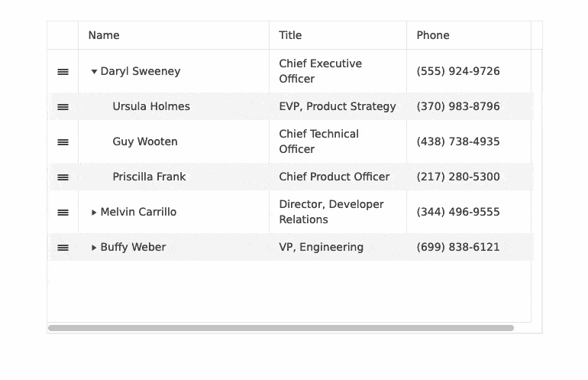
Task: Sort by the Name column header
Action: pyautogui.click(x=104, y=35)
